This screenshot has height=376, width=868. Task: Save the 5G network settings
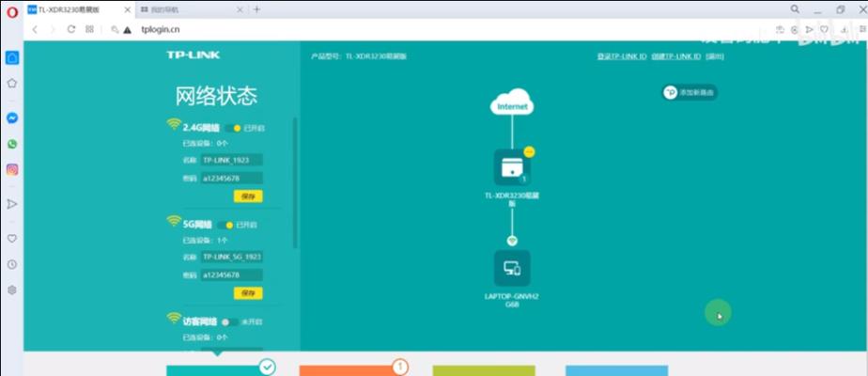click(248, 293)
